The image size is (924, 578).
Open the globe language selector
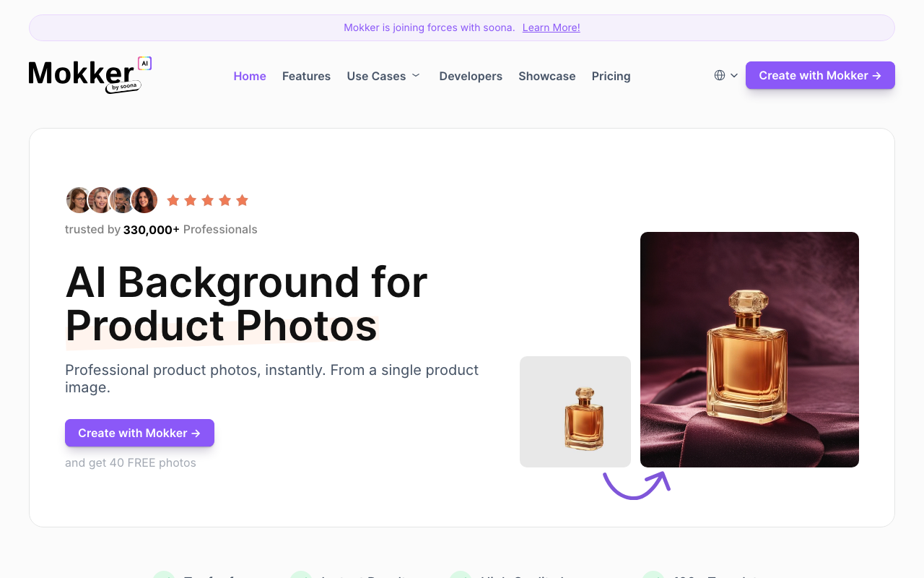(x=720, y=75)
